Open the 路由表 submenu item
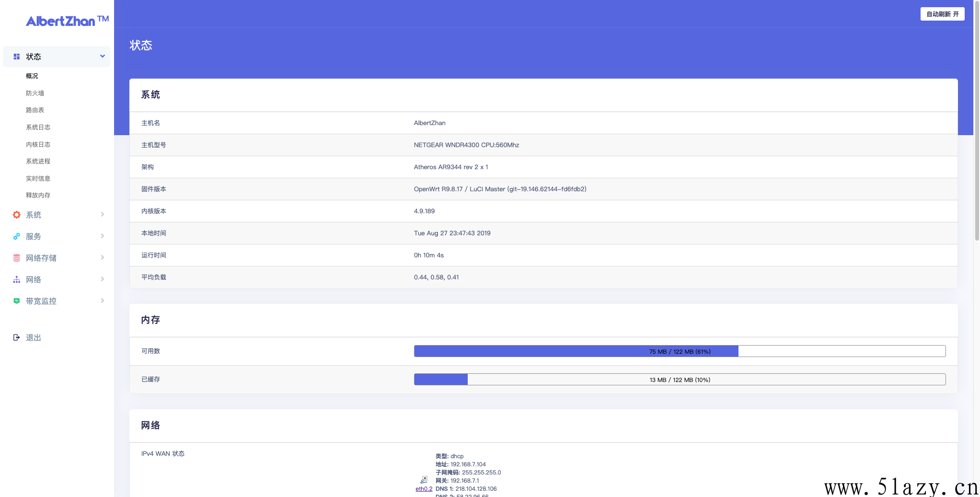This screenshot has width=980, height=497. [35, 110]
